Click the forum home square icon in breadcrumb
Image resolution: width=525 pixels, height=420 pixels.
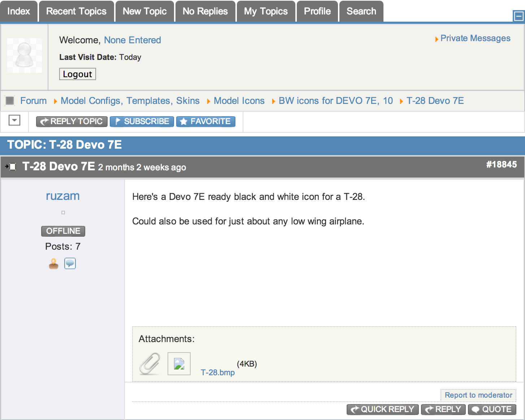10,101
